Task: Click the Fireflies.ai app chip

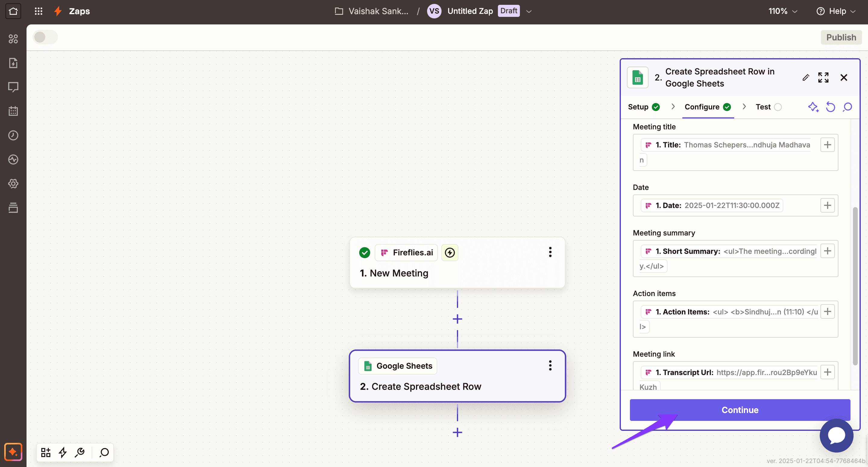Action: 406,253
